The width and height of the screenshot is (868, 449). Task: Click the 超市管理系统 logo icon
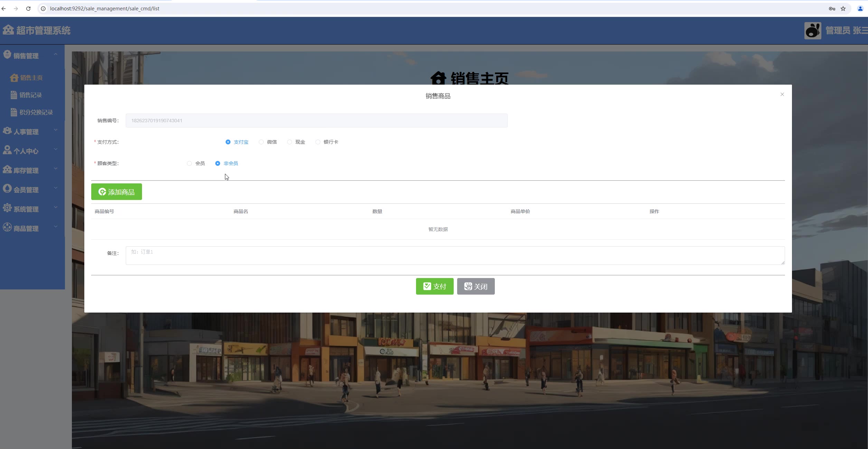(8, 30)
